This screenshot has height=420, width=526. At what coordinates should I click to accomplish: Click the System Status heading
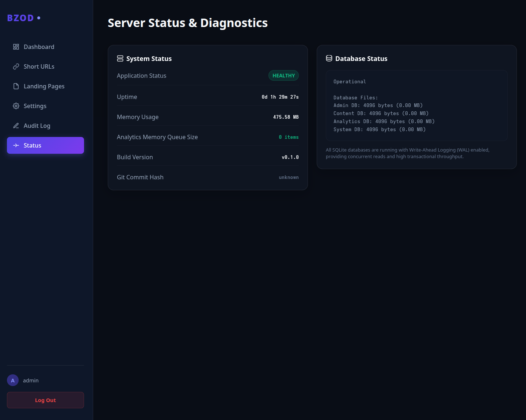[149, 59]
